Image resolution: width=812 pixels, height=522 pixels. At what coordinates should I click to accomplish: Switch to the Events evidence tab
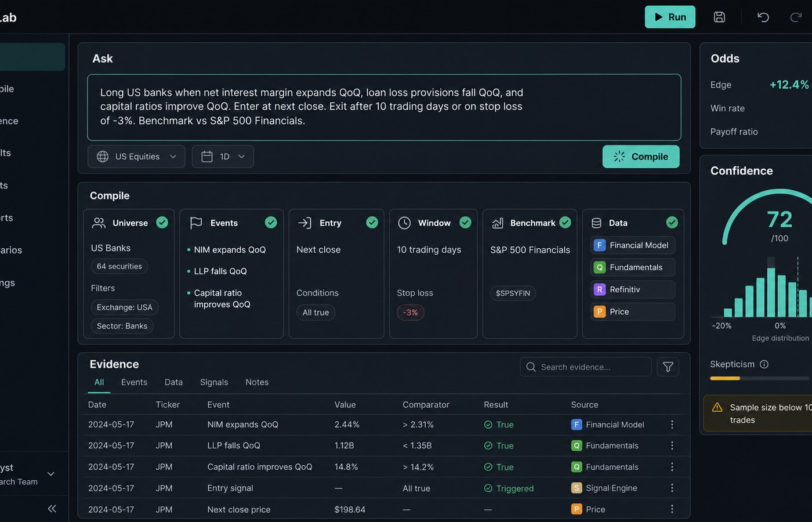(134, 382)
